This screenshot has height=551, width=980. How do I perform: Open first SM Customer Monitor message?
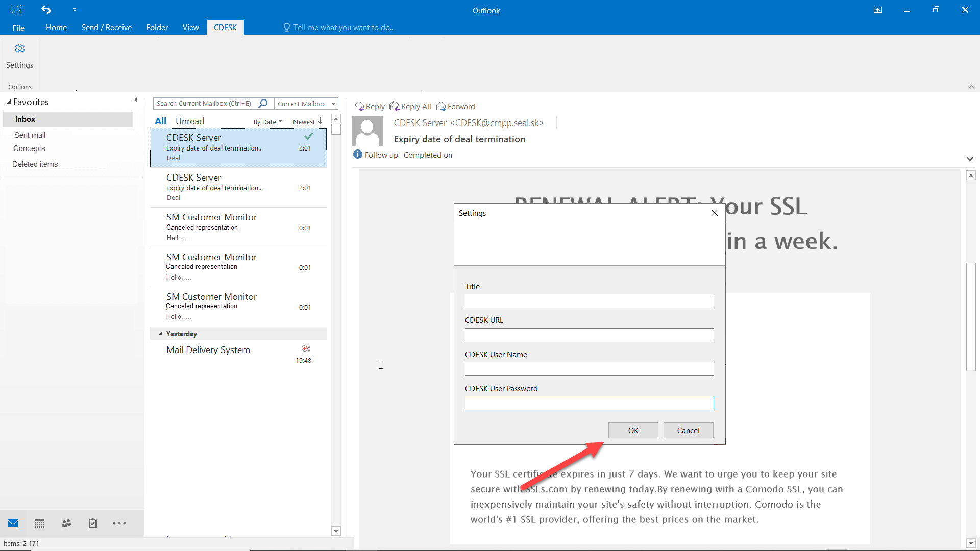pyautogui.click(x=238, y=227)
